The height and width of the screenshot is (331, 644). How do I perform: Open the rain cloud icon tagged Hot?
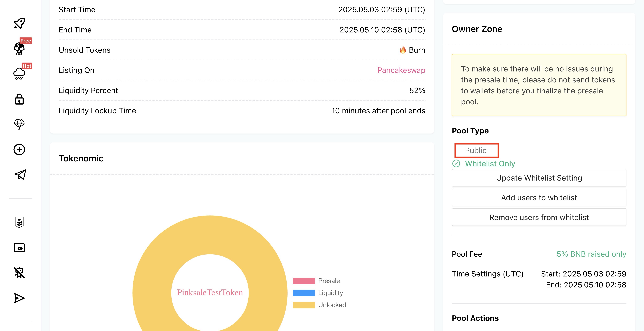(19, 74)
